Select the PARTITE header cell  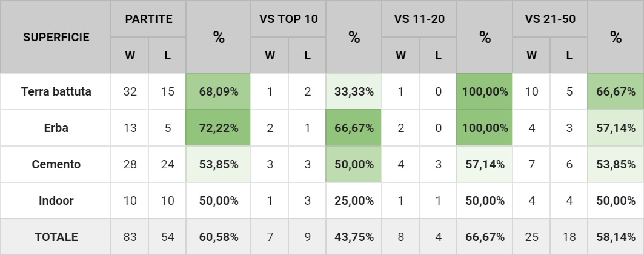(x=148, y=19)
